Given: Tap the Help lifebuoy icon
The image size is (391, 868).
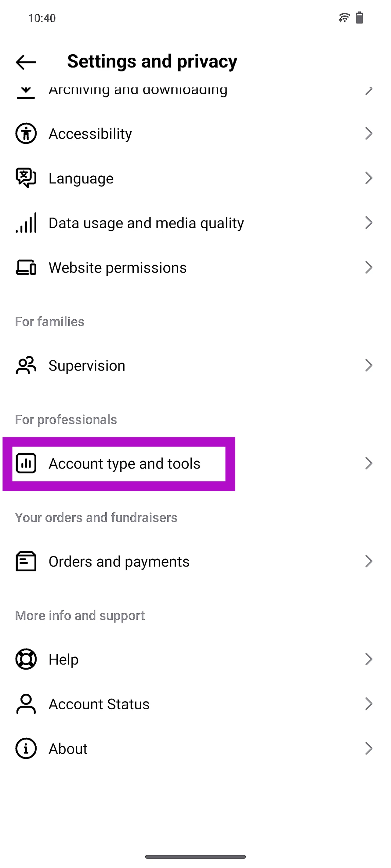Looking at the screenshot, I should pos(26,659).
